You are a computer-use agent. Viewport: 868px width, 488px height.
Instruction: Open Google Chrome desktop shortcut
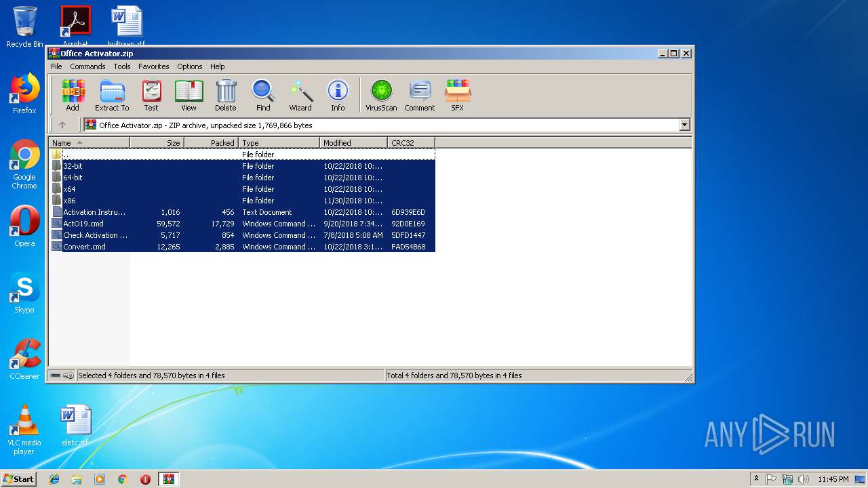coord(24,164)
